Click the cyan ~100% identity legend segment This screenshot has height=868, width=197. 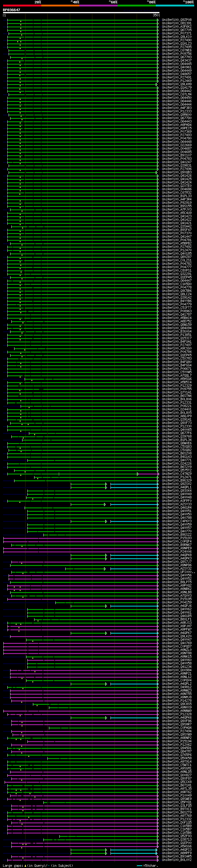click(175, 6)
